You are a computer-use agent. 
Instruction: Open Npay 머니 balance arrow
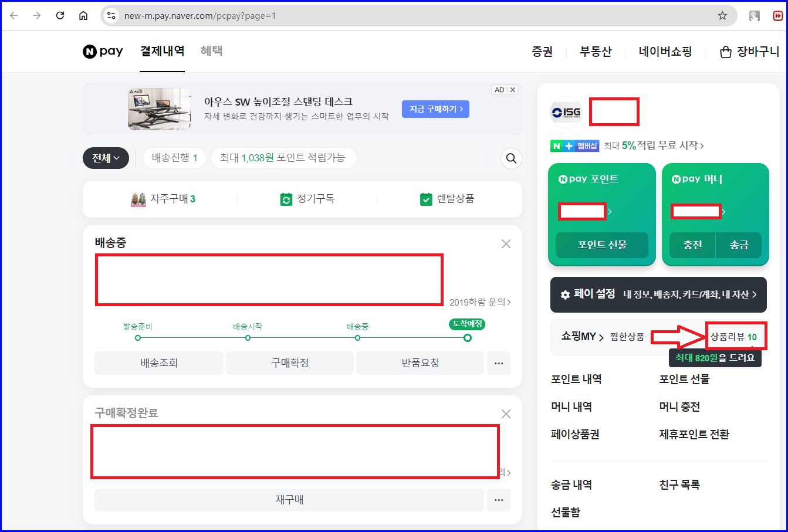(723, 212)
